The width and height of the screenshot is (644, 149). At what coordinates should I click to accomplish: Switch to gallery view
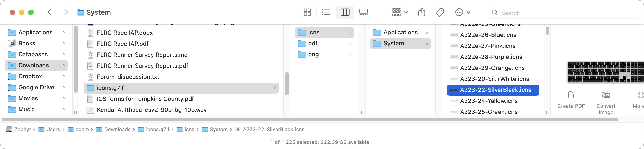click(364, 12)
